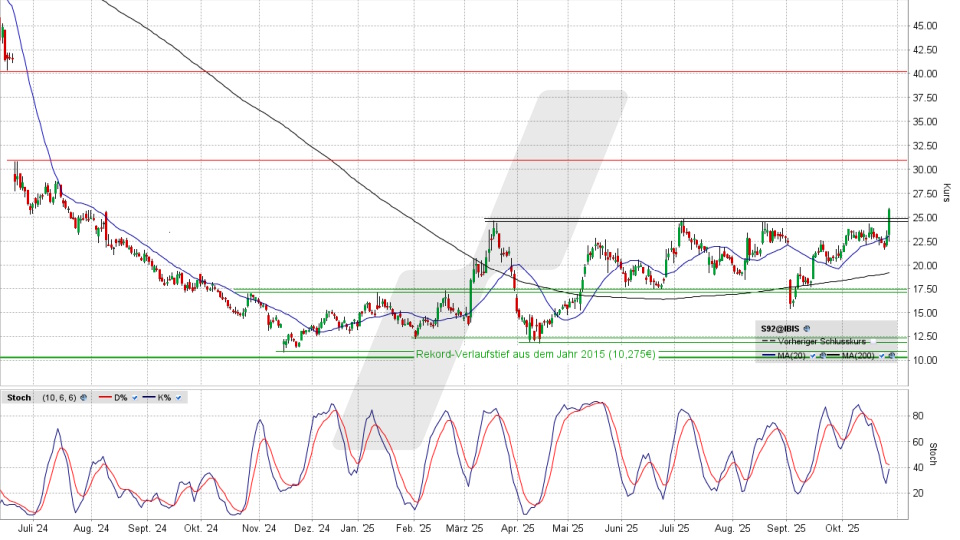Image resolution: width=960 pixels, height=540 pixels.
Task: Open the MA(20) settings icon
Action: tap(822, 356)
